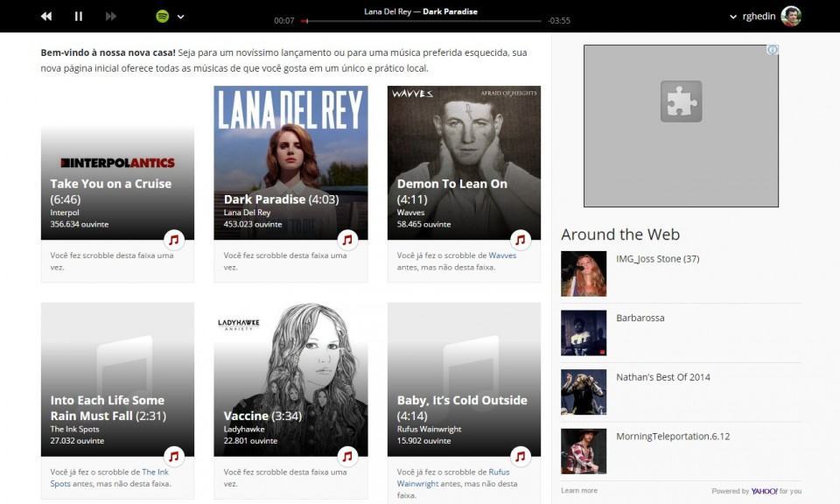Click the music note icon on Dark Paradise
840x504 pixels.
coord(348,239)
